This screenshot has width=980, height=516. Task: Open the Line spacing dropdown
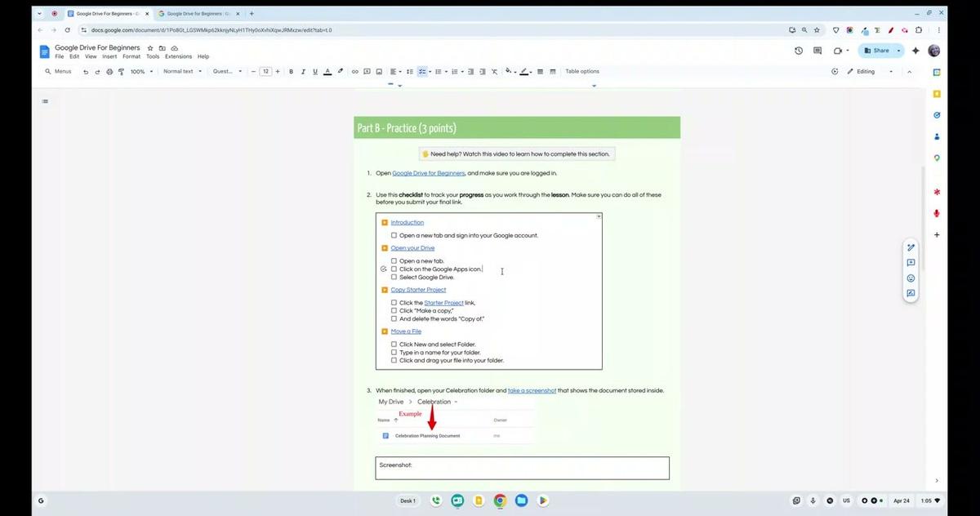pos(409,71)
